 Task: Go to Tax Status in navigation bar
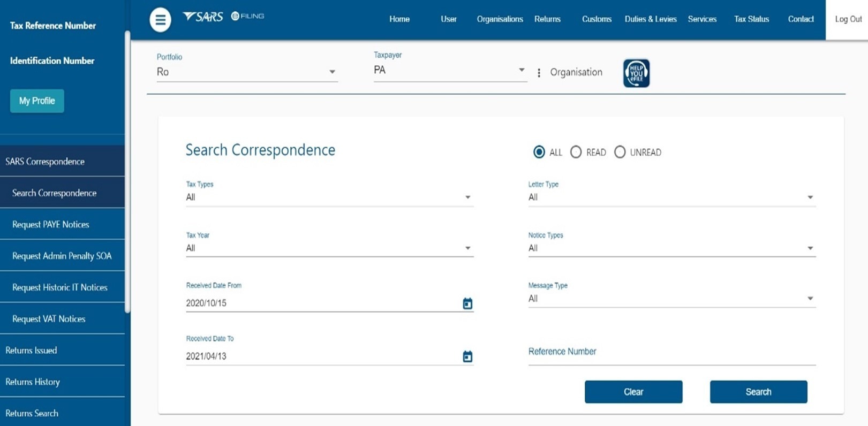click(x=751, y=19)
